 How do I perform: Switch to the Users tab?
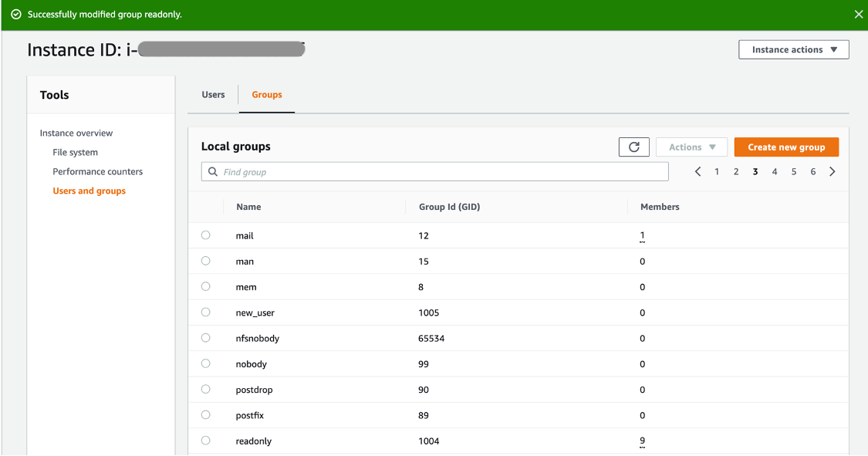(x=213, y=94)
